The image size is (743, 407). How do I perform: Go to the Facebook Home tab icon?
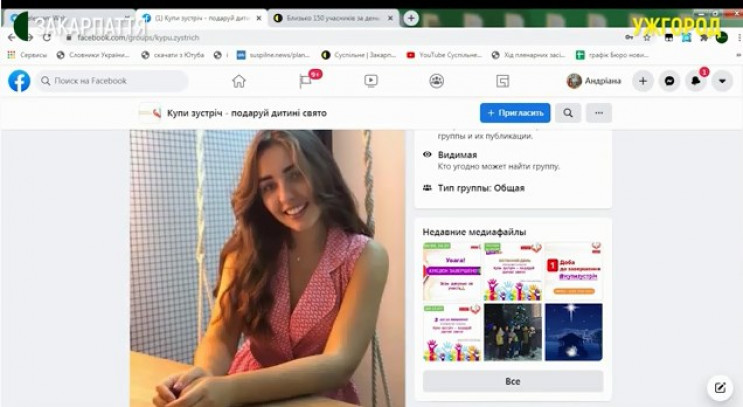click(x=239, y=81)
